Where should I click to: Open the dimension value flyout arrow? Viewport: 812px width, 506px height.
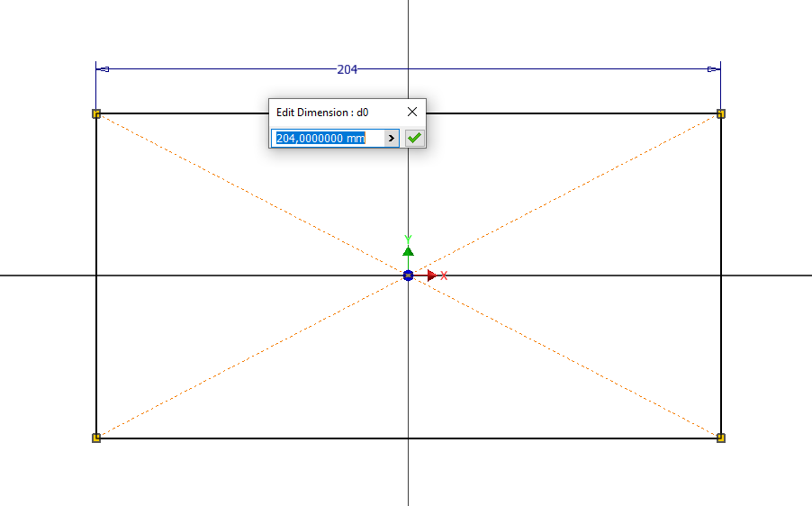pyautogui.click(x=392, y=139)
